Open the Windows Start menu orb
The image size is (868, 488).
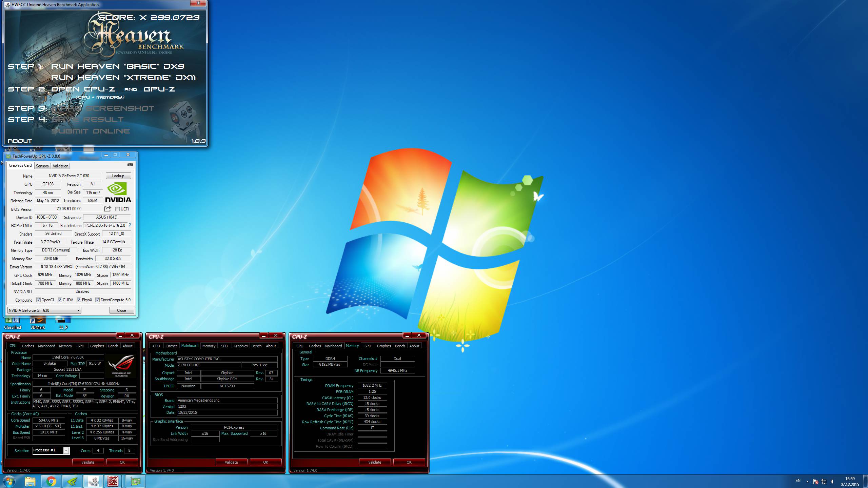click(9, 481)
